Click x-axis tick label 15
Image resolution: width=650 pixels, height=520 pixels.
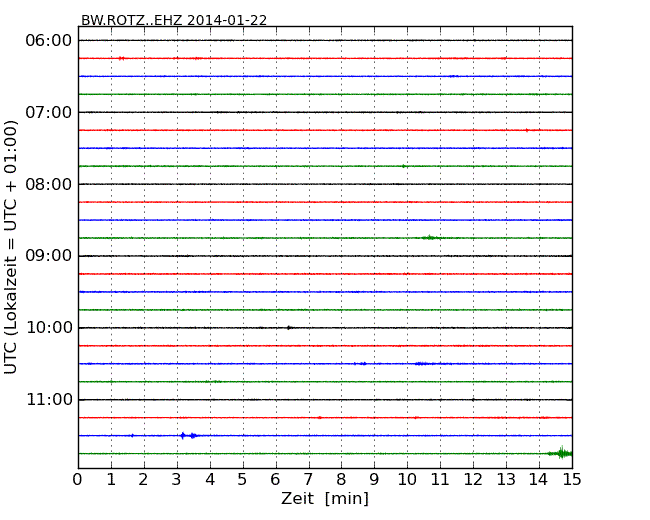tap(572, 480)
